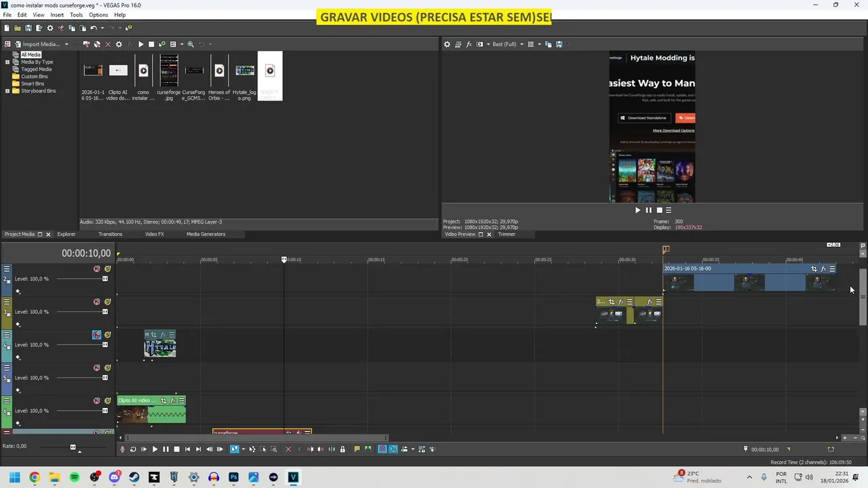Select the Normal Edit tool
868x488 pixels.
pos(235,449)
